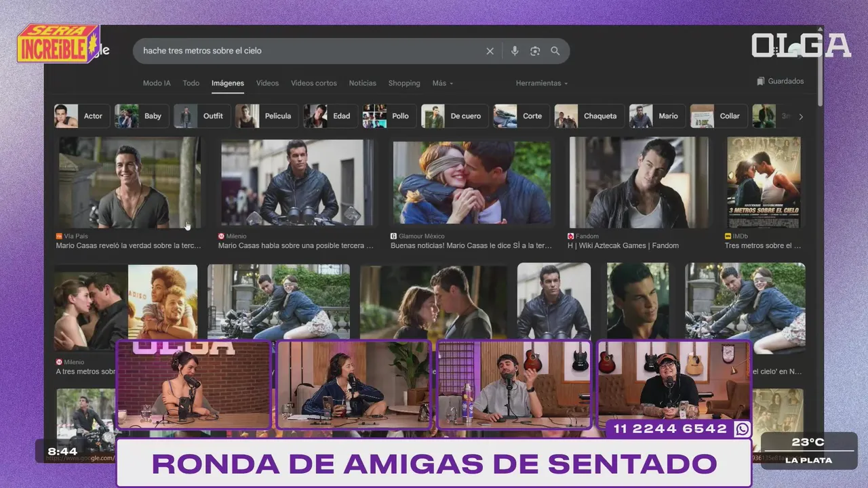
Task: Switch to the Modo IA tab
Action: click(x=157, y=83)
